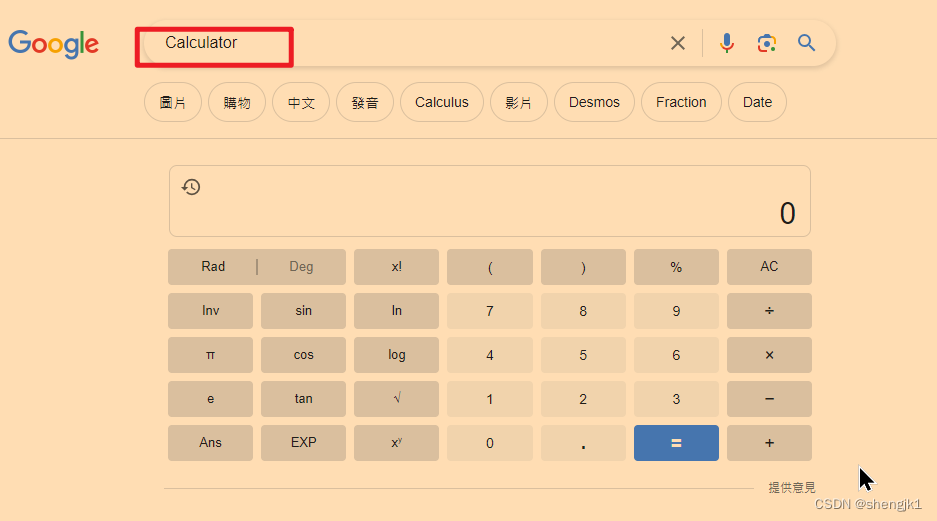The height and width of the screenshot is (521, 937).
Task: Click the search field containing Calculator
Action: pyautogui.click(x=406, y=43)
